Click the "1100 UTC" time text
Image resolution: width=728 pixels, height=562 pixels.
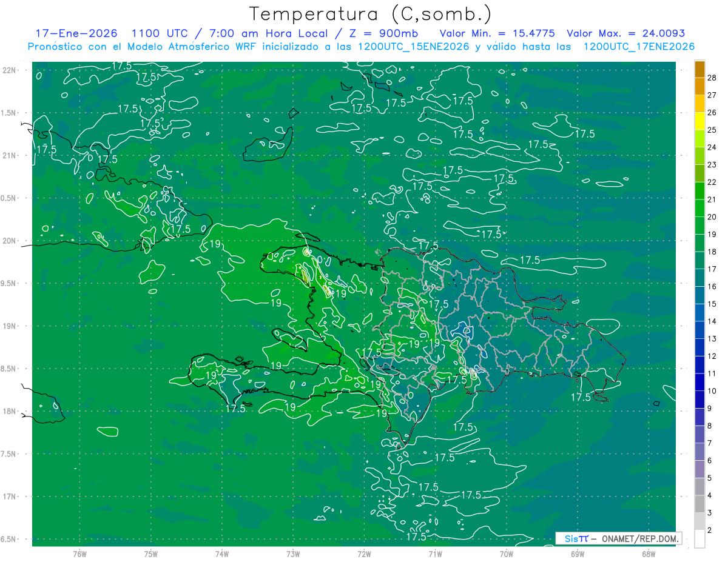tap(160, 33)
